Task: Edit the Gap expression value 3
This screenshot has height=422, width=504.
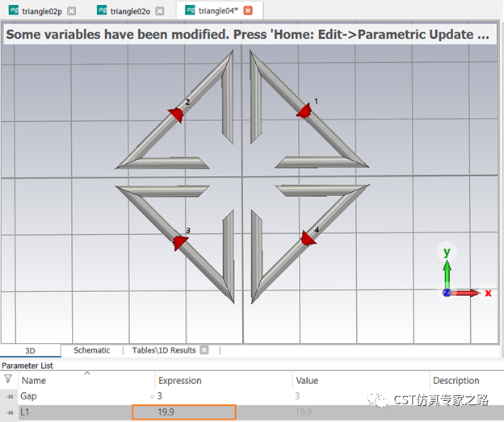Action: (x=160, y=396)
